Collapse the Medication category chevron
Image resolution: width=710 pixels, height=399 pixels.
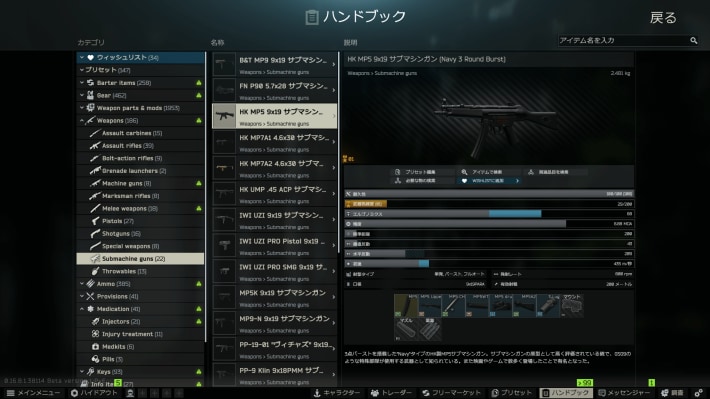pyautogui.click(x=82, y=309)
